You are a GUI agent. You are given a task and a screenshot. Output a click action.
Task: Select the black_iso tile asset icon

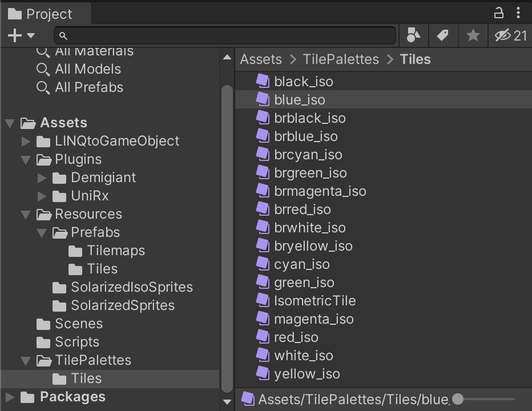click(263, 82)
